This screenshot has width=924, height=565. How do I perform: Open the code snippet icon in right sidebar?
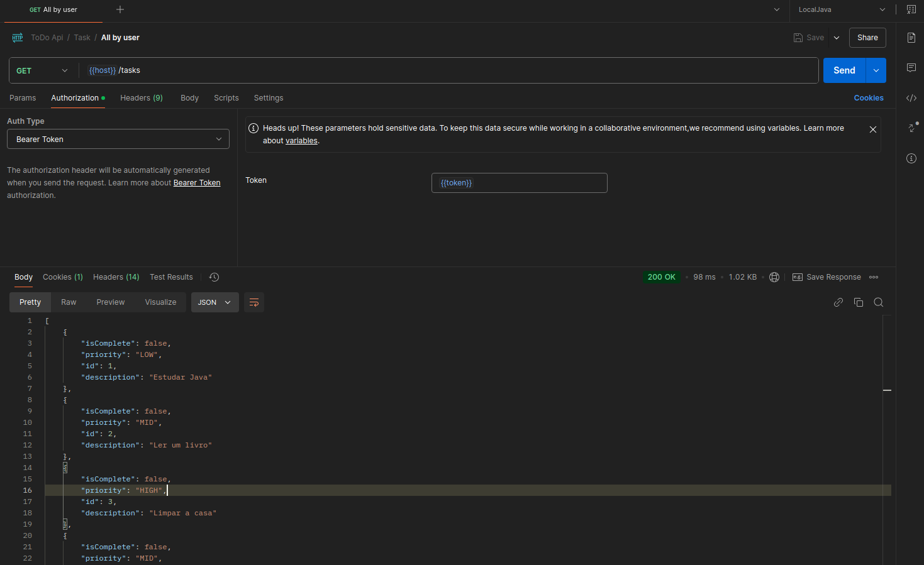pyautogui.click(x=911, y=98)
